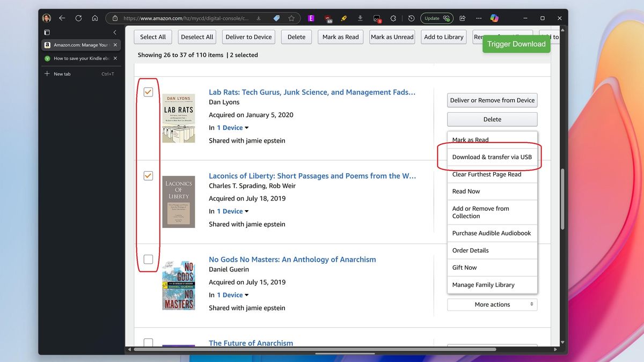Open the extension showing the 69 badge

(327, 18)
